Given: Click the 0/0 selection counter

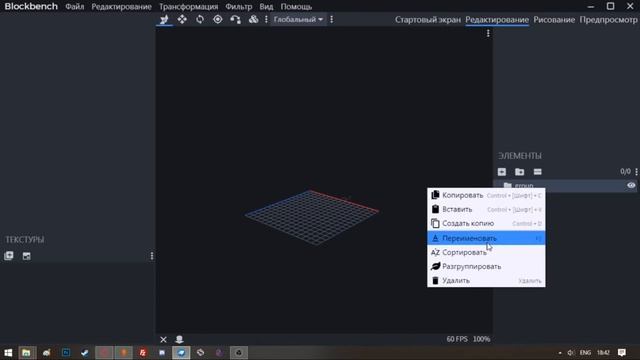Looking at the screenshot, I should [x=625, y=171].
